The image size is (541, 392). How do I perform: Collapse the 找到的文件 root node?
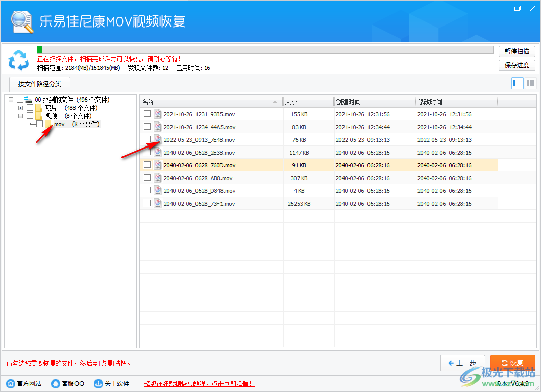point(11,100)
